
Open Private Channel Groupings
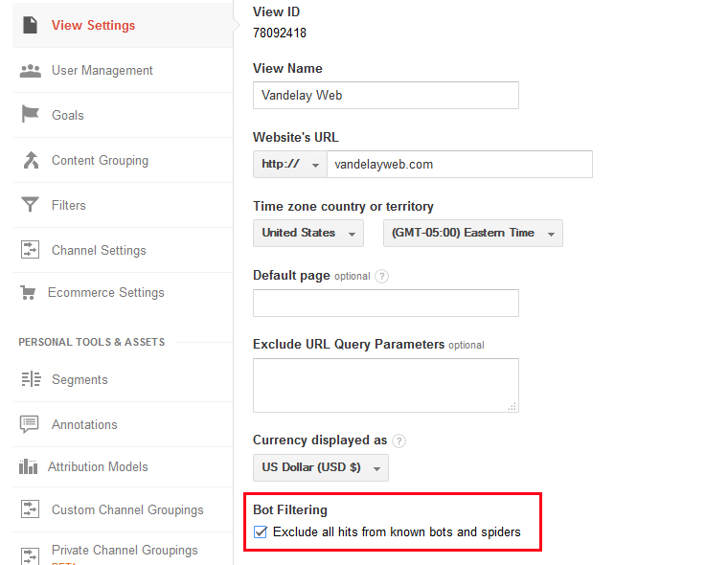pos(123,550)
